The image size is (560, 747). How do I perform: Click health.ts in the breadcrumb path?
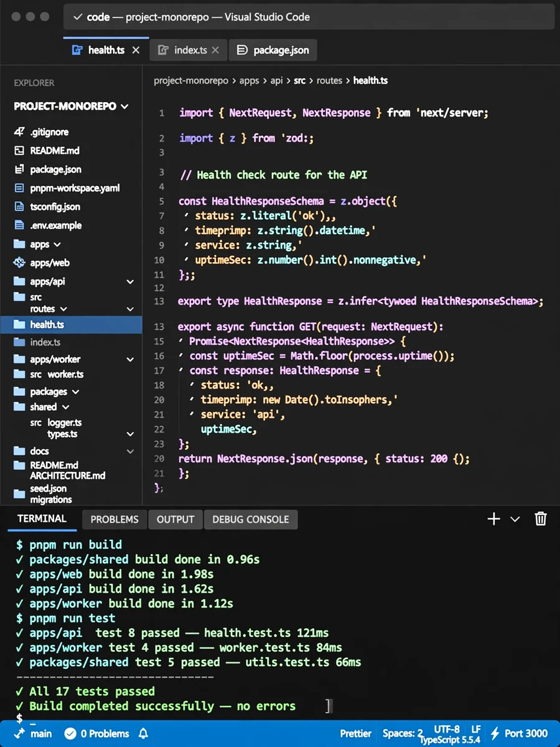[371, 80]
